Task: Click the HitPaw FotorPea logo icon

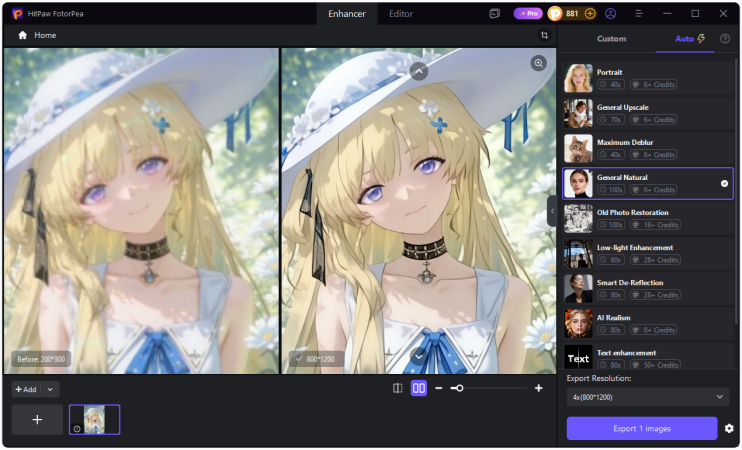Action: (x=18, y=14)
